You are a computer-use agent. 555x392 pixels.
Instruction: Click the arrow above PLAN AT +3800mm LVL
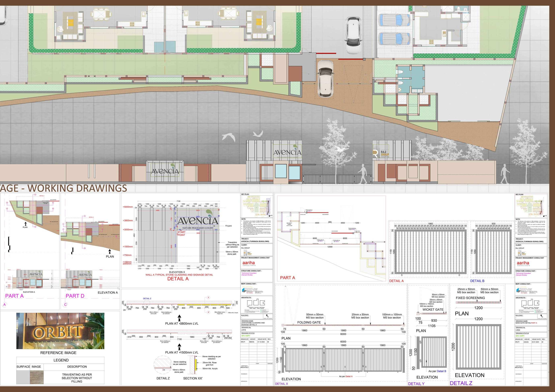coord(179,317)
